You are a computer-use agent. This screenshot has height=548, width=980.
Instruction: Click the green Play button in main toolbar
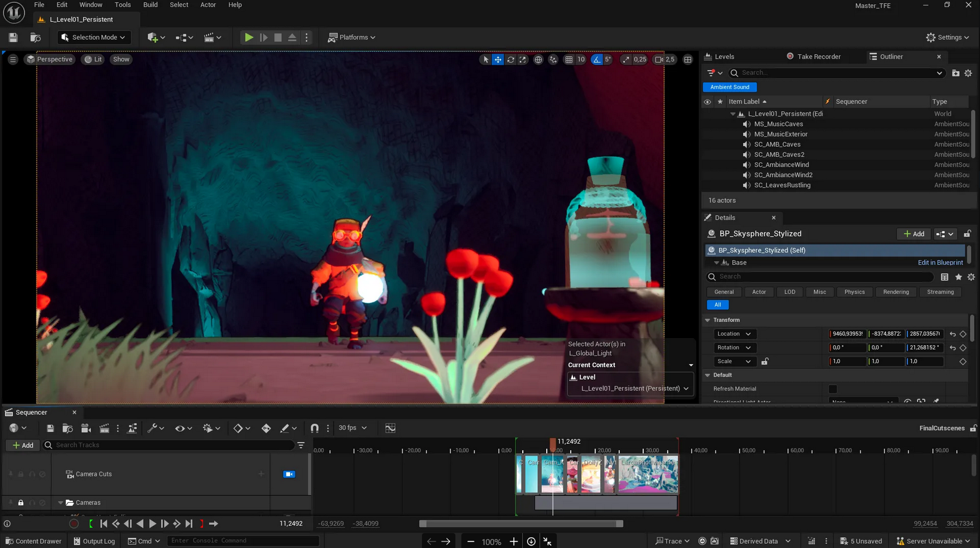click(x=249, y=37)
